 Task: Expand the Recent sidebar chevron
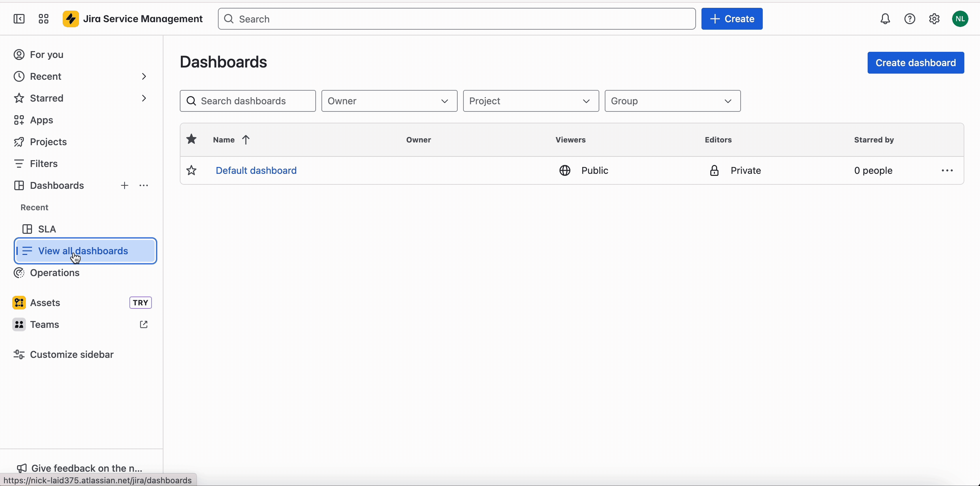click(x=144, y=77)
